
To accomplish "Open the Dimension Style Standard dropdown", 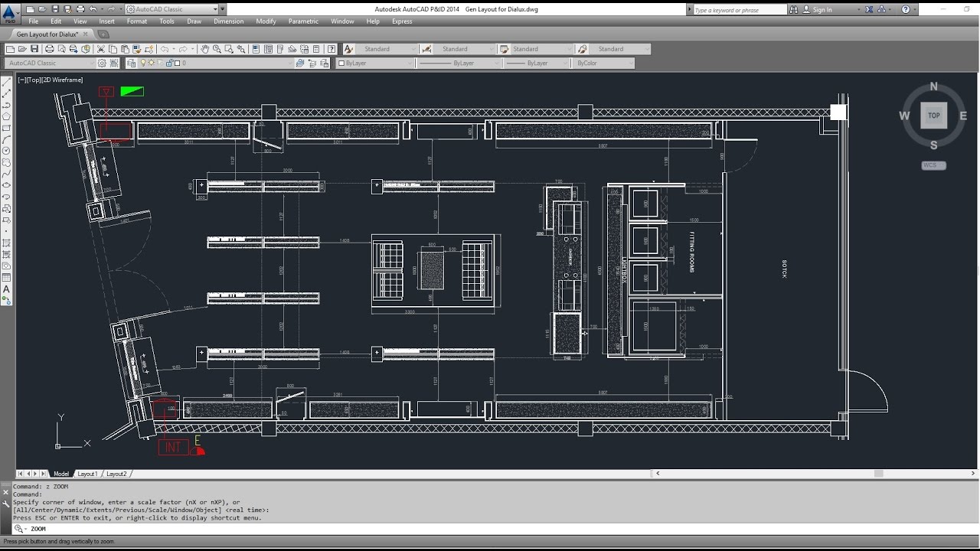I will [464, 49].
